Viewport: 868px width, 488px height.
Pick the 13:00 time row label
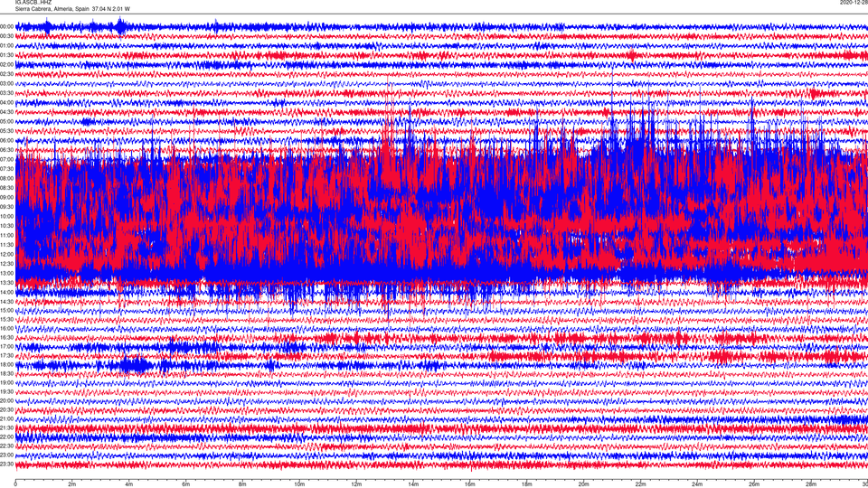coord(7,273)
